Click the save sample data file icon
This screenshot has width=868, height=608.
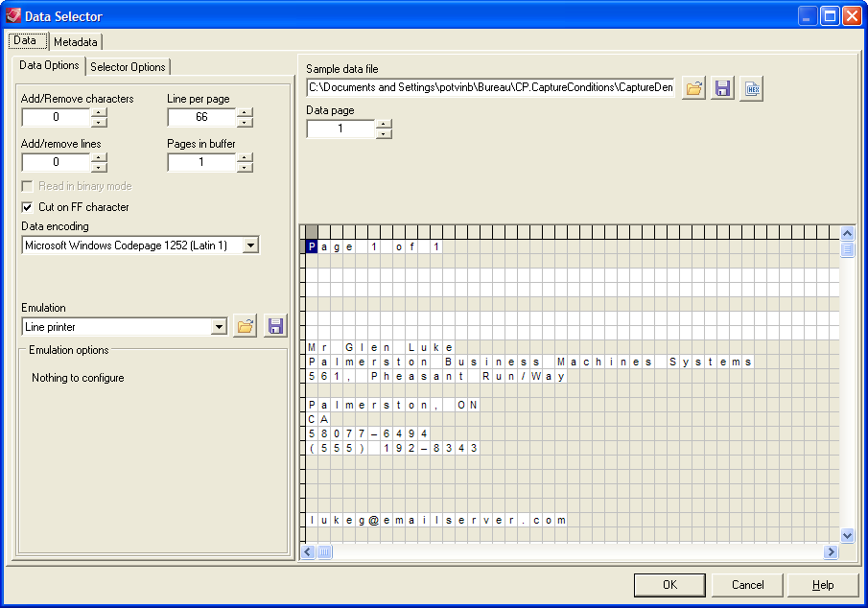point(723,88)
